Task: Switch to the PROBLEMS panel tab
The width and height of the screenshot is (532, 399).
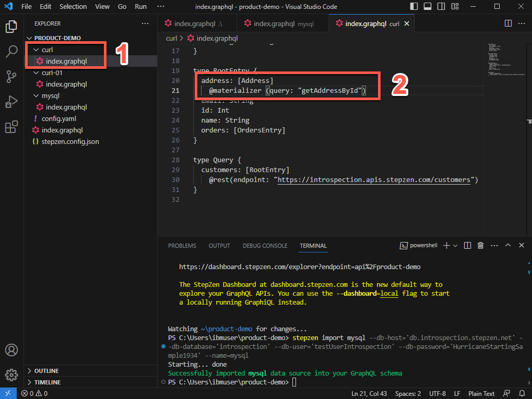Action: click(x=182, y=246)
